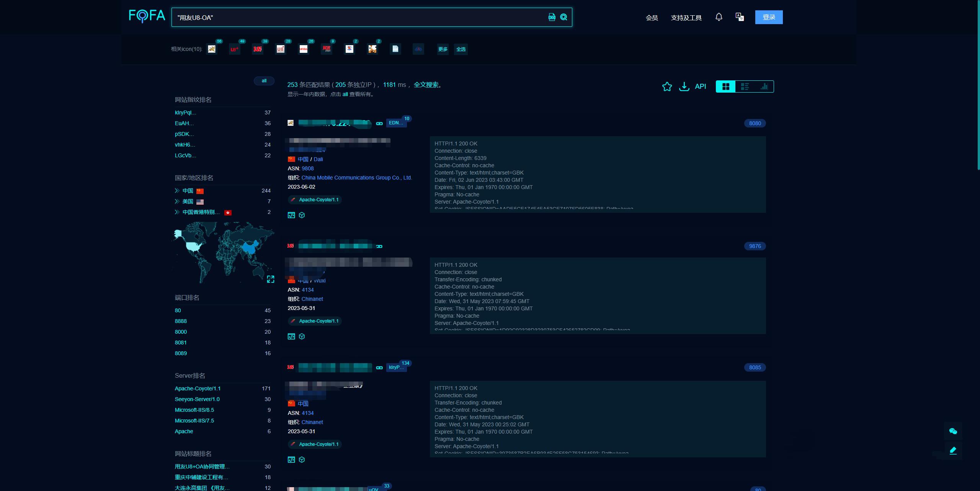Open the cube icon of 8085 result
The image size is (980, 491).
302,460
